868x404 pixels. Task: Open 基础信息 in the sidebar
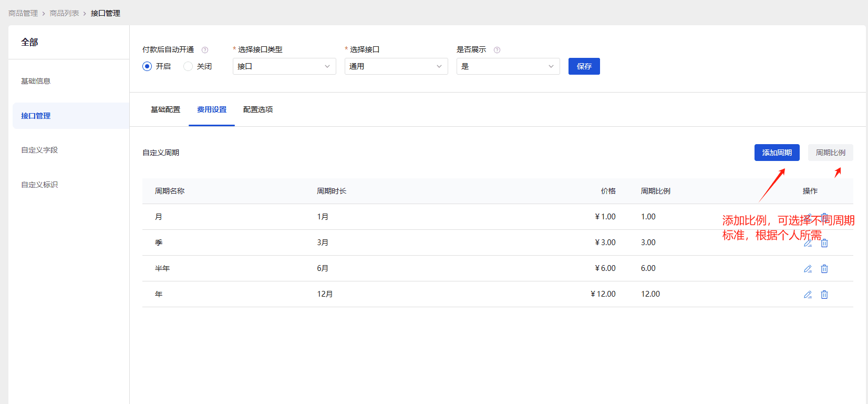coord(36,81)
